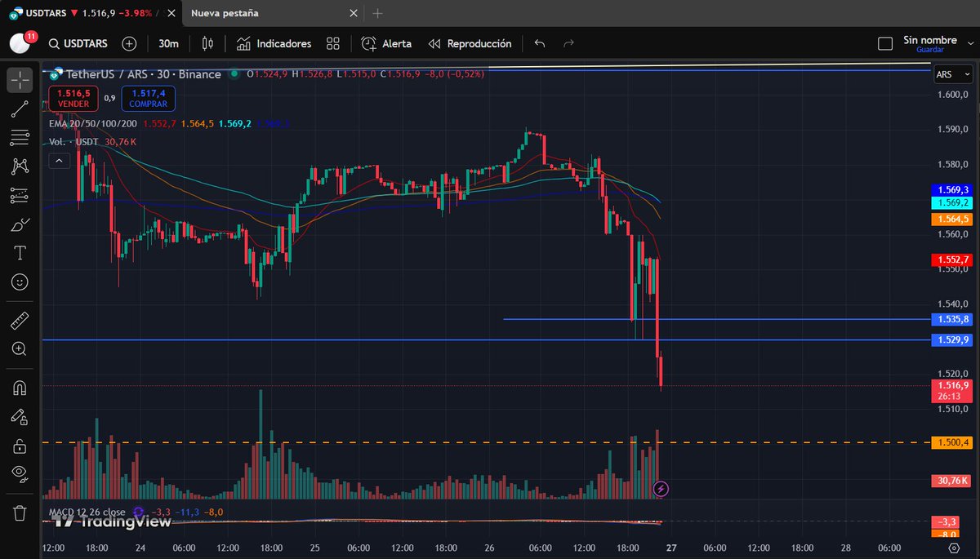The height and width of the screenshot is (559, 980).
Task: Click the 1.600,0 price scale label
Action: click(954, 95)
